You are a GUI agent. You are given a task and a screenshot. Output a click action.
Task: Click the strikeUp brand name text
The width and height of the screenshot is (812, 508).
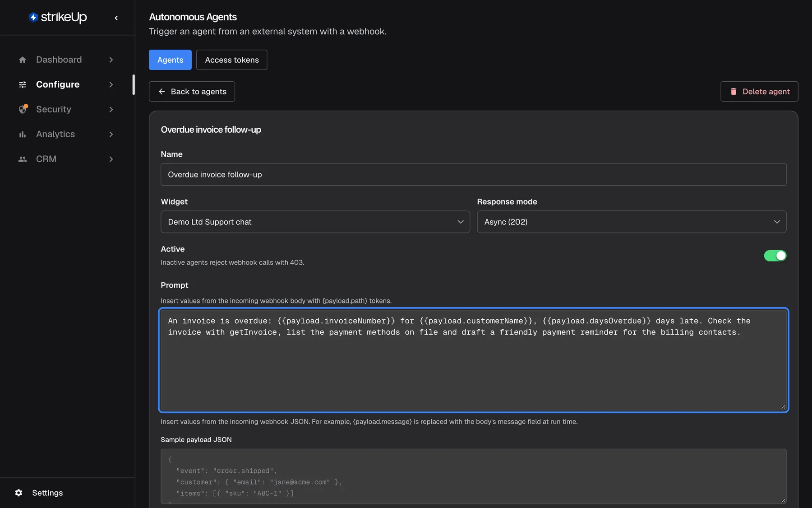coord(64,17)
